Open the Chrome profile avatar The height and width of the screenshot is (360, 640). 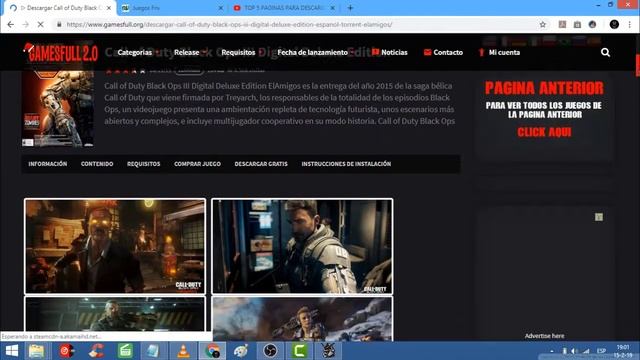614,24
